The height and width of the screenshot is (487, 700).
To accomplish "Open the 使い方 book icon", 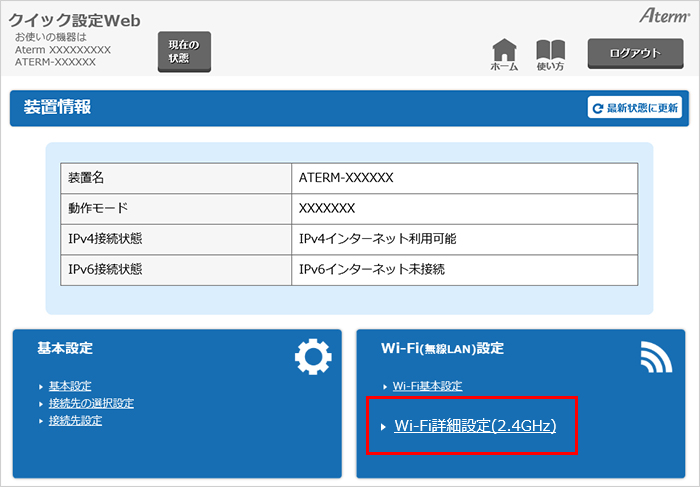I will pyautogui.click(x=550, y=50).
